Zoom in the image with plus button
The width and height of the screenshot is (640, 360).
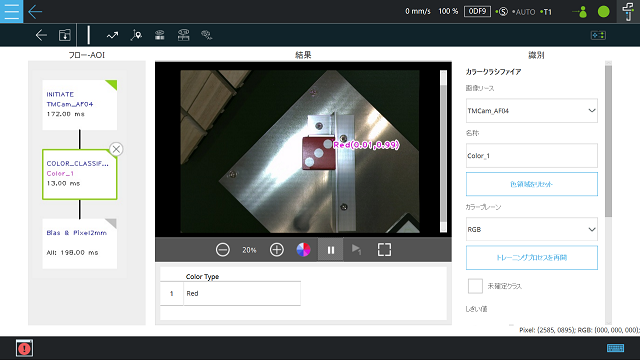pyautogui.click(x=277, y=249)
